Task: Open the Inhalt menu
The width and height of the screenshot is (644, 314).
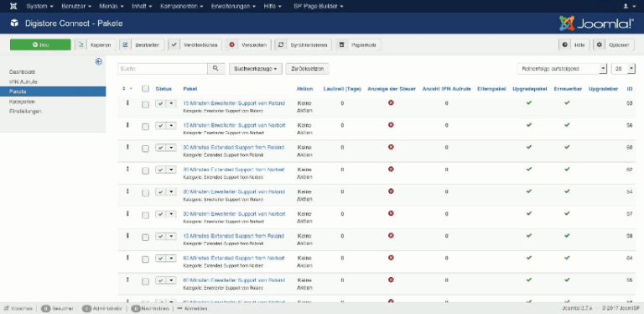Action: pyautogui.click(x=142, y=7)
